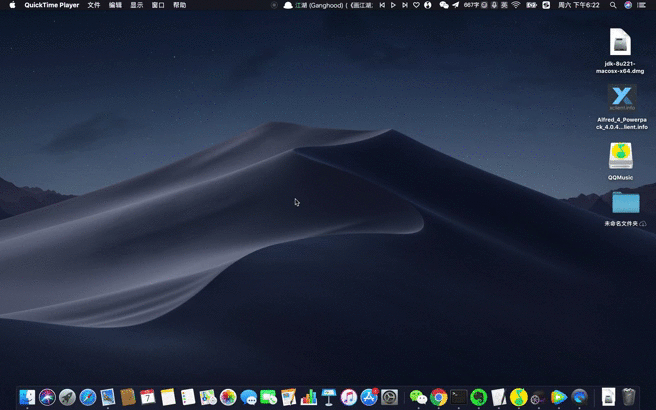The image size is (656, 410).
Task: Open QQ Music yellow icon in Dock
Action: 519,397
